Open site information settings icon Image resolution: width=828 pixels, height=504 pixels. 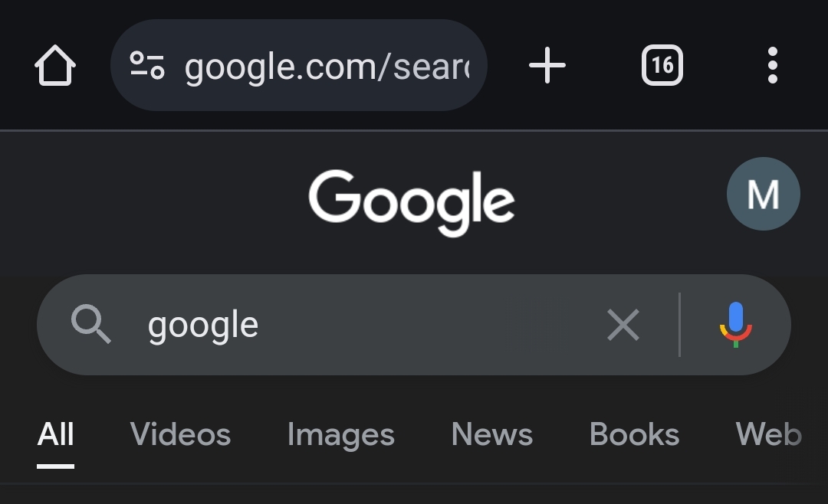pyautogui.click(x=146, y=66)
